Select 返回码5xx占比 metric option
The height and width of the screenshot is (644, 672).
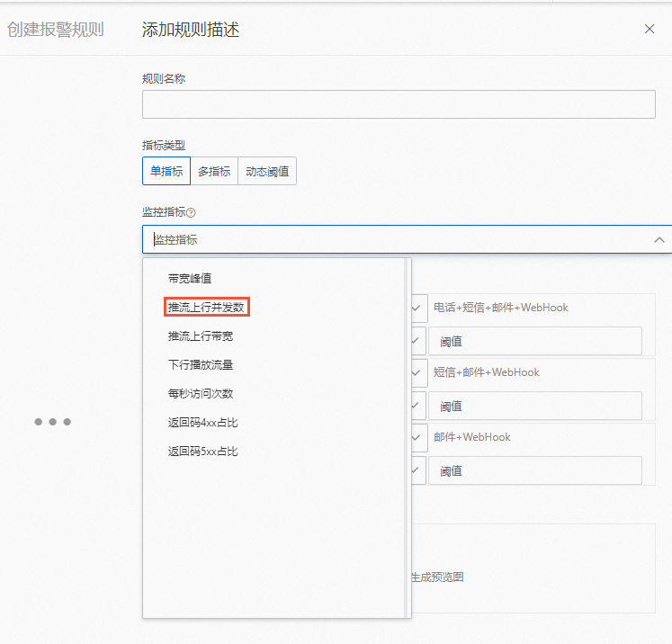pyautogui.click(x=202, y=452)
